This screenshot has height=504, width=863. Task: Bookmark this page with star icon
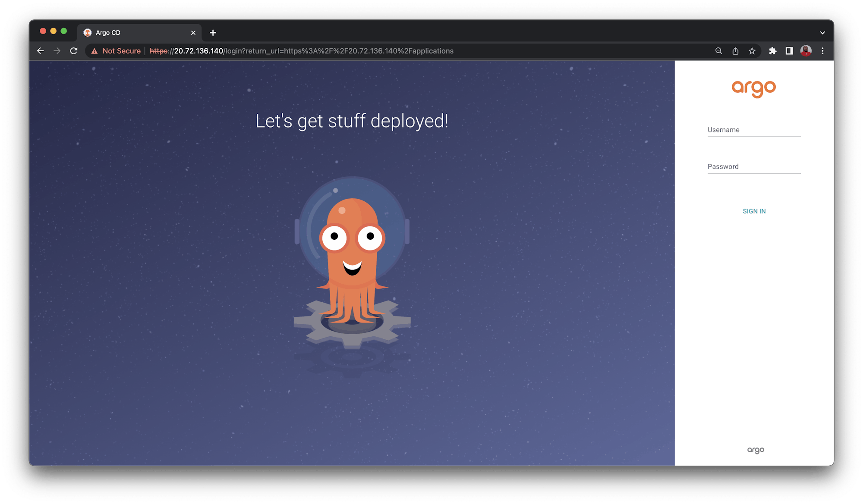coord(752,51)
